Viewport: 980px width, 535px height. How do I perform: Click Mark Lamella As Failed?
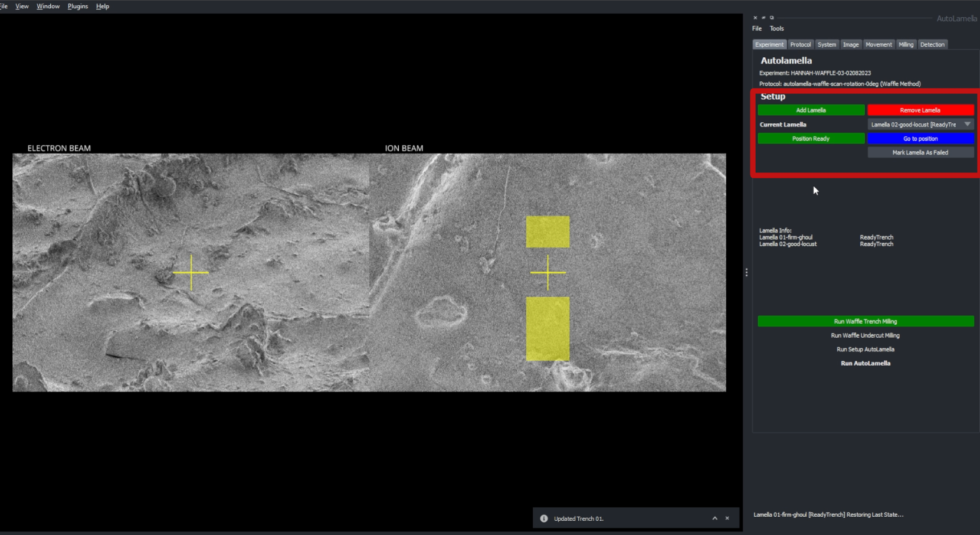[x=920, y=152]
